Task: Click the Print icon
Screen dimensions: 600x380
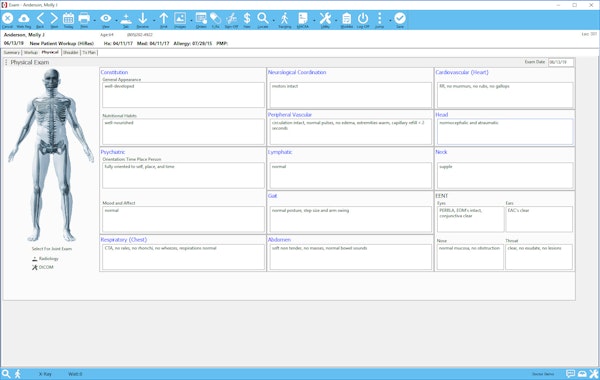Action: pyautogui.click(x=84, y=18)
